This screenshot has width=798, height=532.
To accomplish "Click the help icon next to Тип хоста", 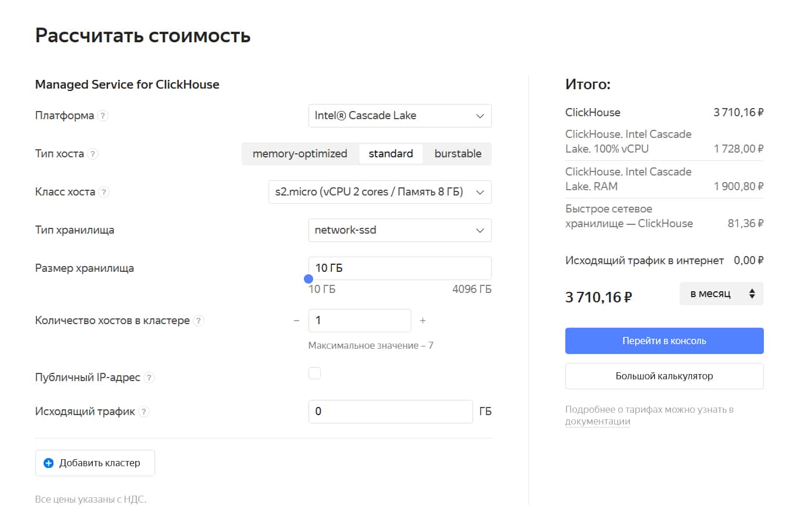I will click(93, 154).
